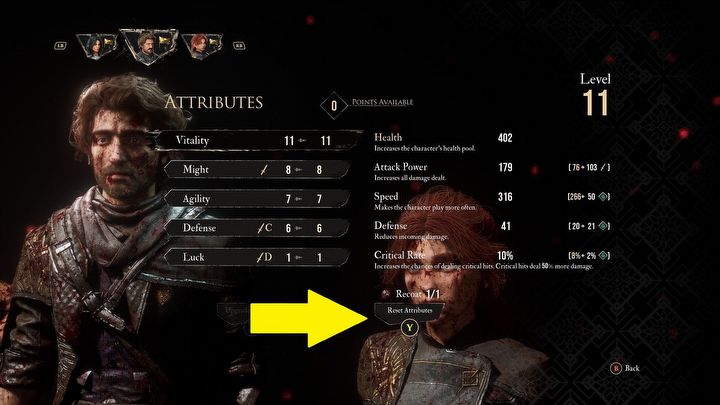Click the Back label
This screenshot has width=720, height=405.
(x=632, y=368)
